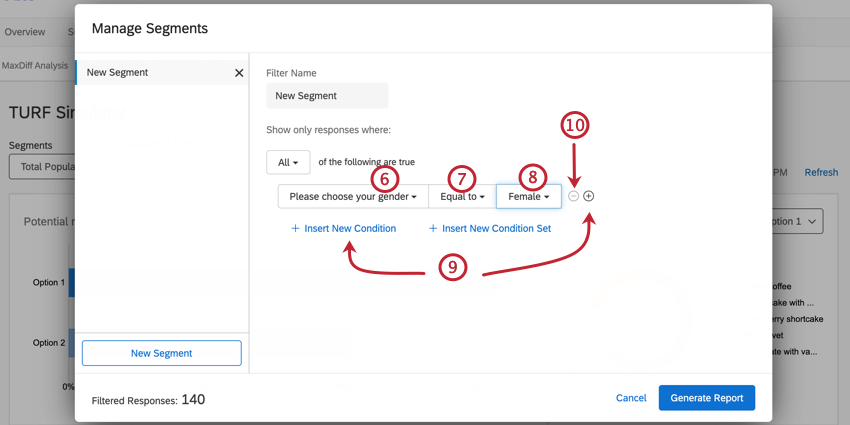Delete the New Segment using its X icon
This screenshot has width=850, height=425.
click(239, 73)
